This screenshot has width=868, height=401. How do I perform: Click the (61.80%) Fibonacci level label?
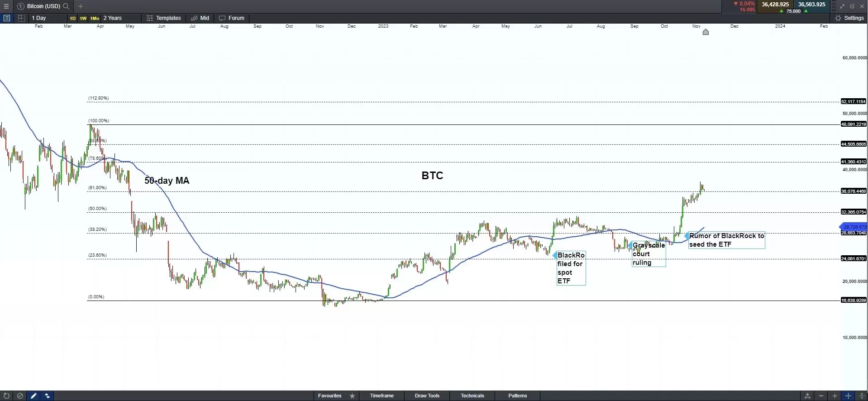click(97, 188)
